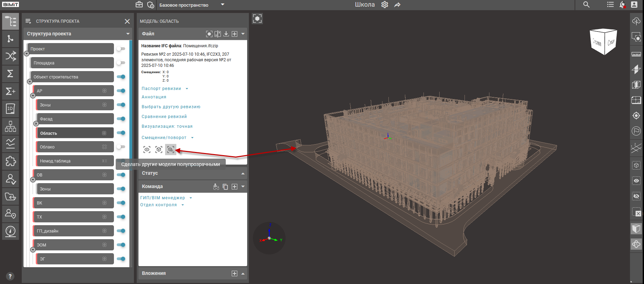Expand Паспорт ревизии dropdown
Viewport: 644px width, 284px height.
pos(187,89)
